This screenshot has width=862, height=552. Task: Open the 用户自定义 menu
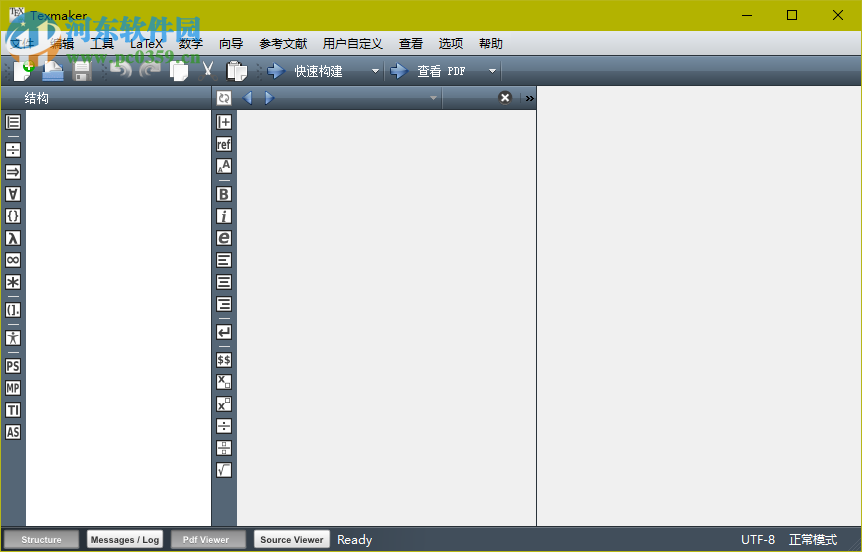click(x=352, y=43)
